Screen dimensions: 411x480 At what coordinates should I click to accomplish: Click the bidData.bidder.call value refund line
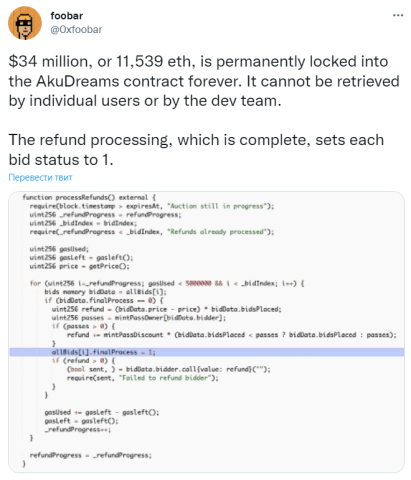click(x=169, y=369)
